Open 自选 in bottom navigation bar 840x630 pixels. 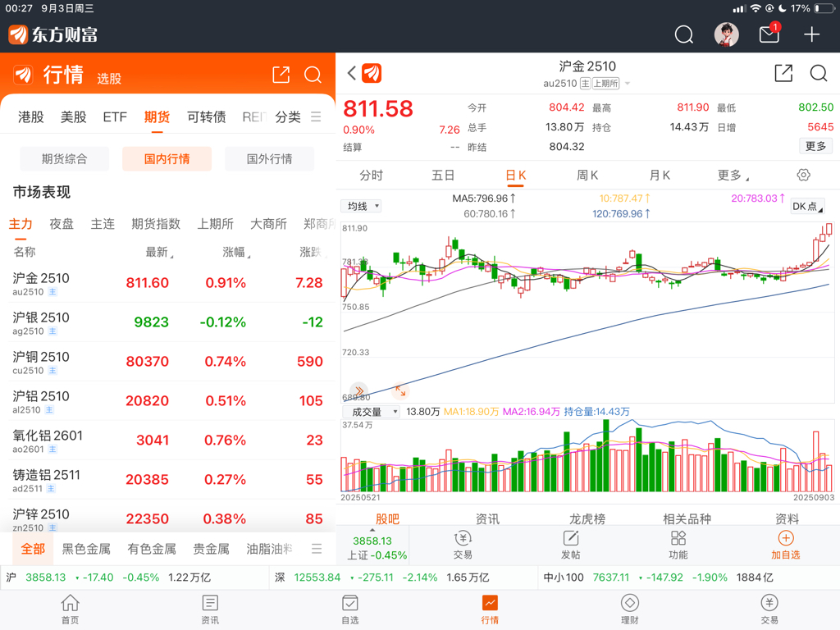(349, 609)
